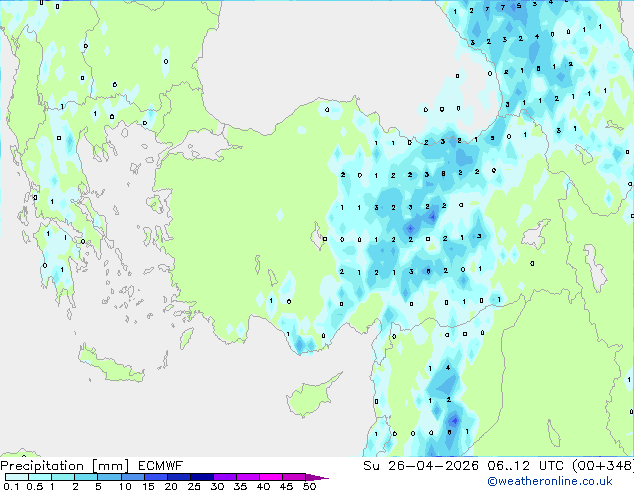Click the 20–25 mm legend color swatch

click(178, 477)
